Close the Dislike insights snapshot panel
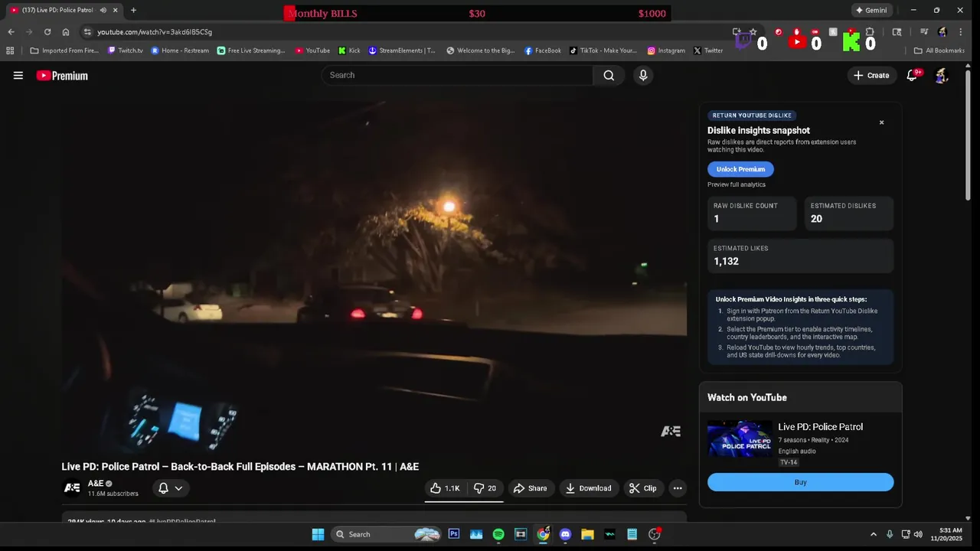This screenshot has width=980, height=551. (881, 122)
